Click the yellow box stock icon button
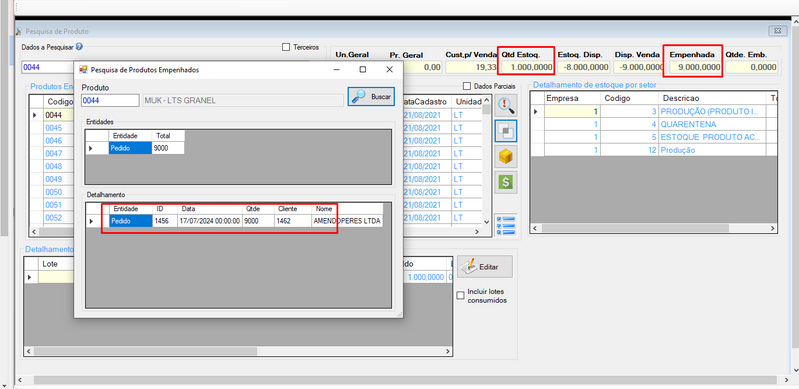Viewport: 799px width, 389px height. pos(505,157)
